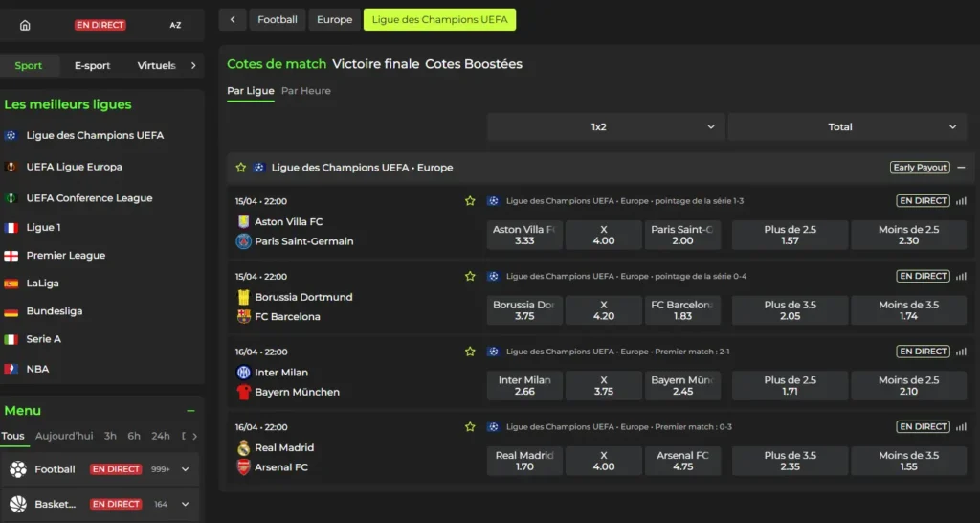Favorite the Ligue des Champions UEFA league star

240,168
